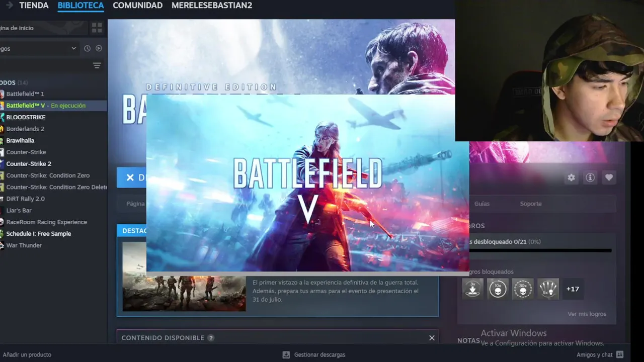Select Counter-Strike in the list
Screen dimensions: 644x362
coord(53,152)
